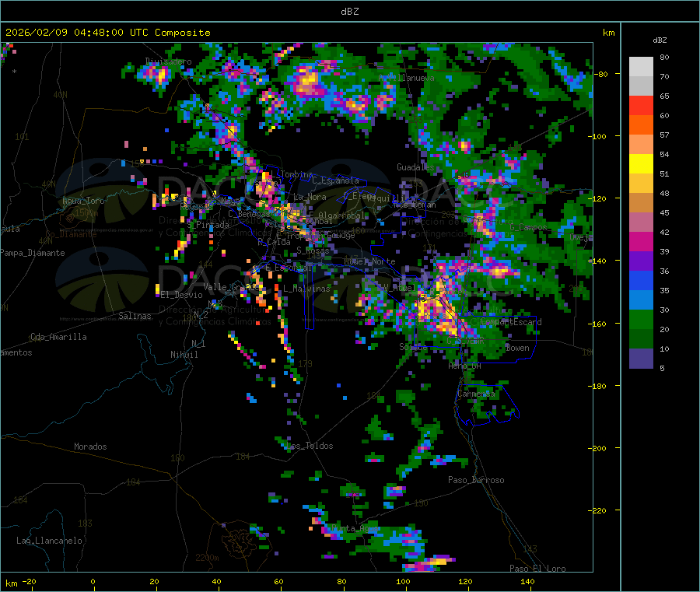Click the 'Salinas' place label
The width and height of the screenshot is (700, 592).
coord(135,316)
